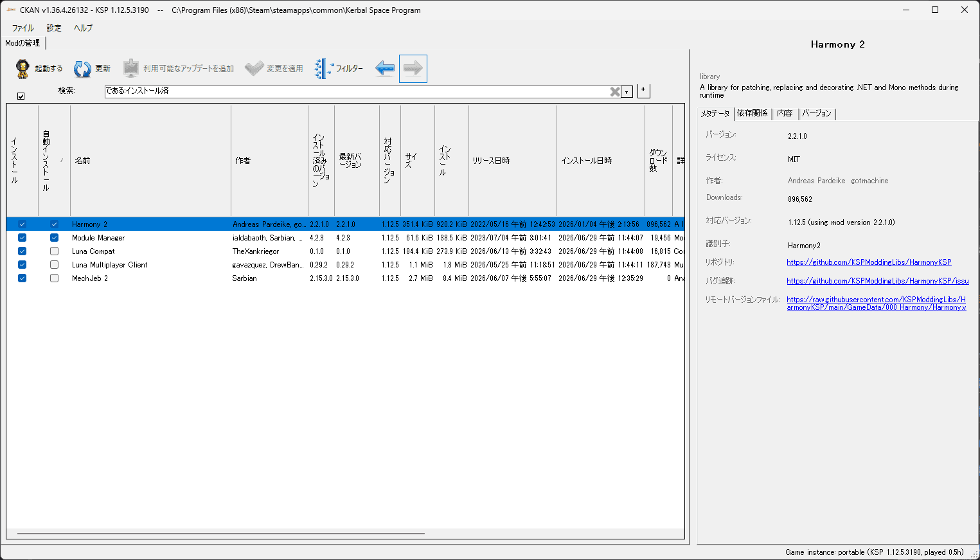This screenshot has height=560, width=980.
Task: Expand the search box dropdown arrow
Action: (x=627, y=91)
